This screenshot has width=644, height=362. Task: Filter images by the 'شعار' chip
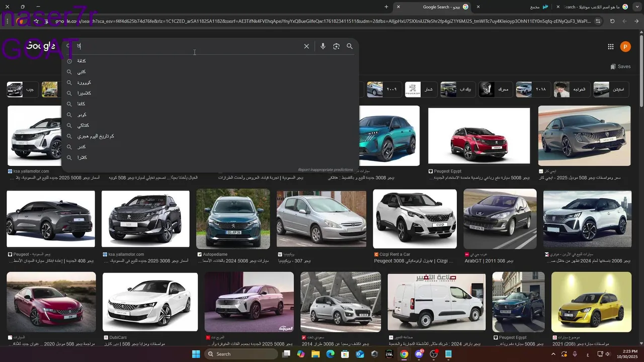tap(420, 89)
